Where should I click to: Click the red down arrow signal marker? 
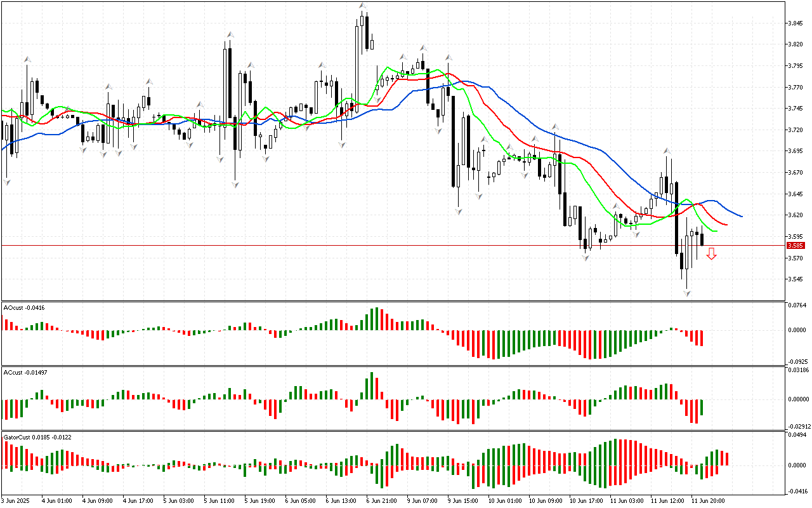click(x=711, y=254)
